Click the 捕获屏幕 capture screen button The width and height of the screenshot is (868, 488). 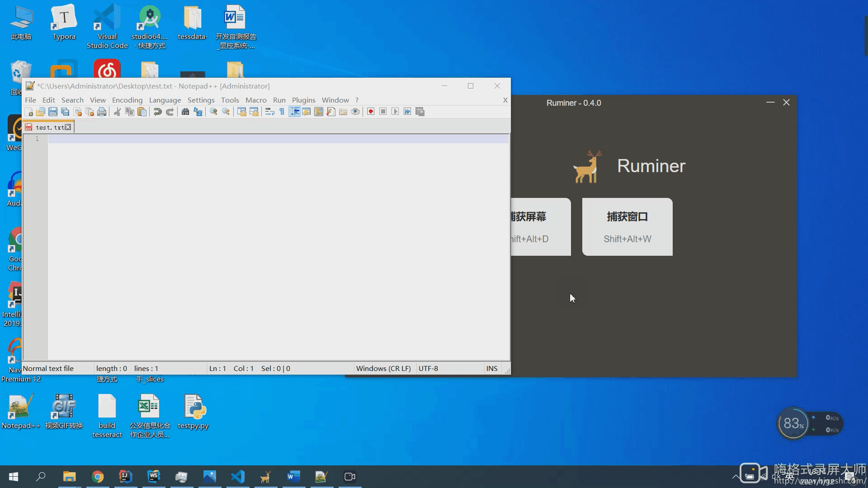click(x=540, y=226)
